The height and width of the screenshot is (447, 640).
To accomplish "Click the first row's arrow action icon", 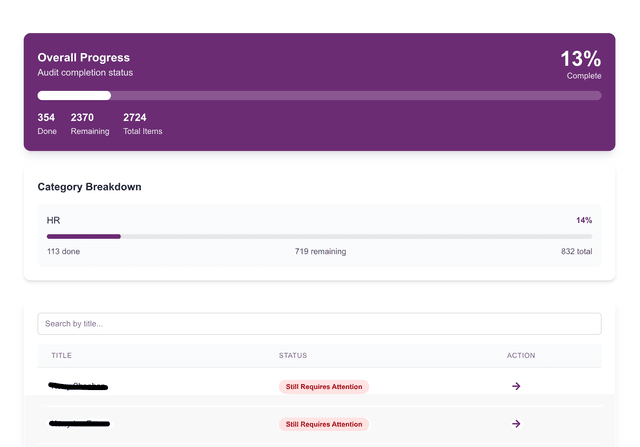I will pyautogui.click(x=516, y=386).
